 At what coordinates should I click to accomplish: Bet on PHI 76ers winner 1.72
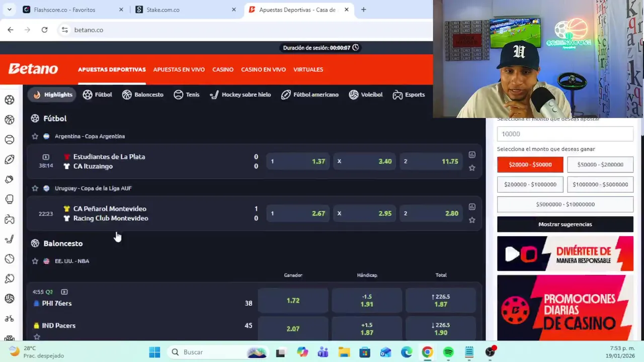pos(293,301)
